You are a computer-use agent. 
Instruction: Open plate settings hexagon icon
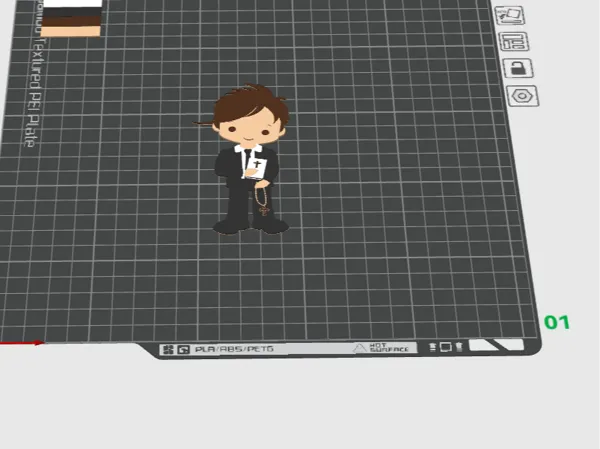(x=522, y=96)
